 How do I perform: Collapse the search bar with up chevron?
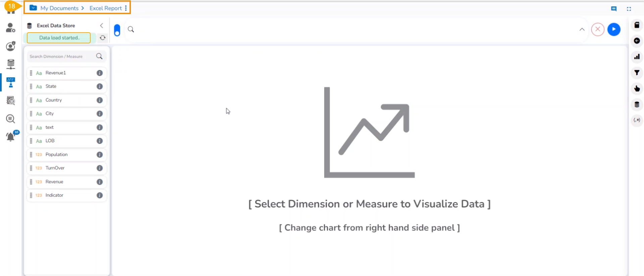[x=582, y=30]
